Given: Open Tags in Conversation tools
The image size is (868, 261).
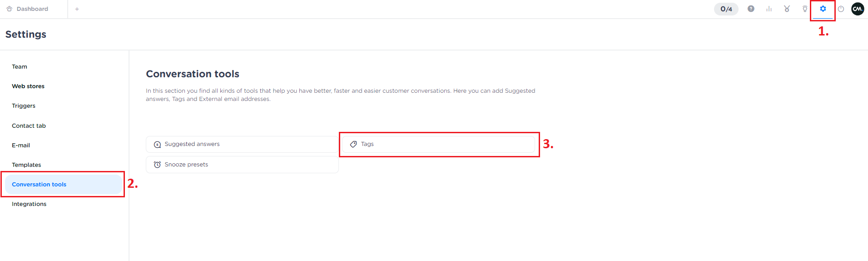Looking at the screenshot, I should coord(438,144).
